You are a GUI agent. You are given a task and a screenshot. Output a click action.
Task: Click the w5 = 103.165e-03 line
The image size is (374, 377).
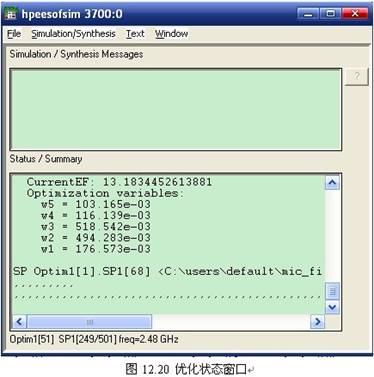click(96, 204)
